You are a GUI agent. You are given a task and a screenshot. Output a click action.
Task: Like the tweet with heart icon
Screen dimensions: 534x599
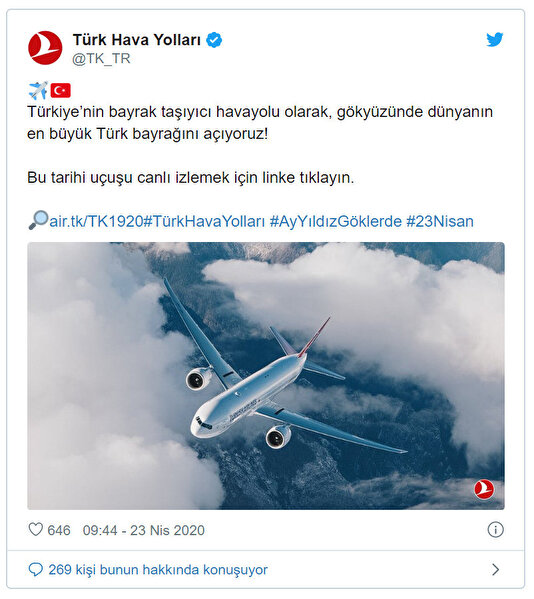pyautogui.click(x=36, y=529)
